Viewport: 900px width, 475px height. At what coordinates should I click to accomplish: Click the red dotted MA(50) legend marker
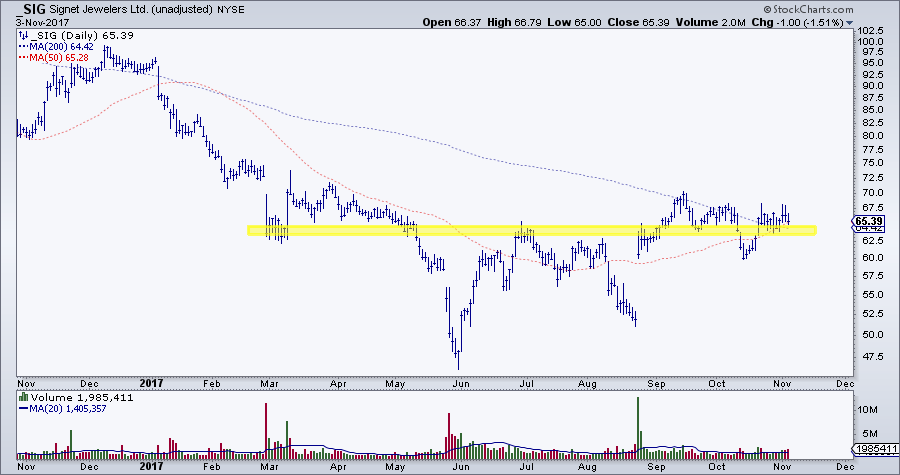(22, 56)
